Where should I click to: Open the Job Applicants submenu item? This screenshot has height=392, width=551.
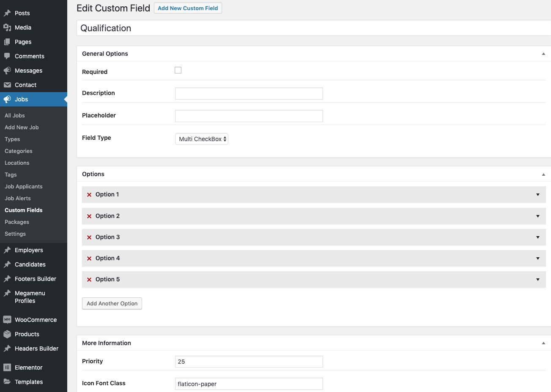24,186
